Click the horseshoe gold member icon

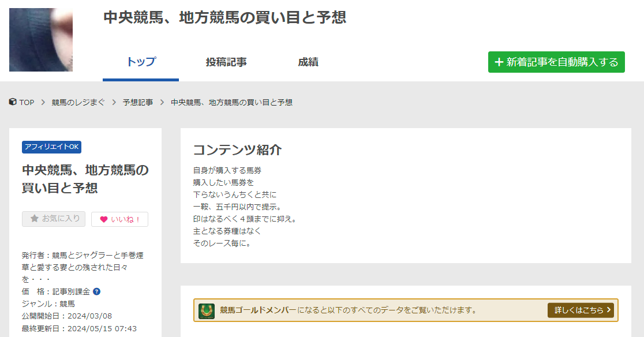[x=207, y=310]
